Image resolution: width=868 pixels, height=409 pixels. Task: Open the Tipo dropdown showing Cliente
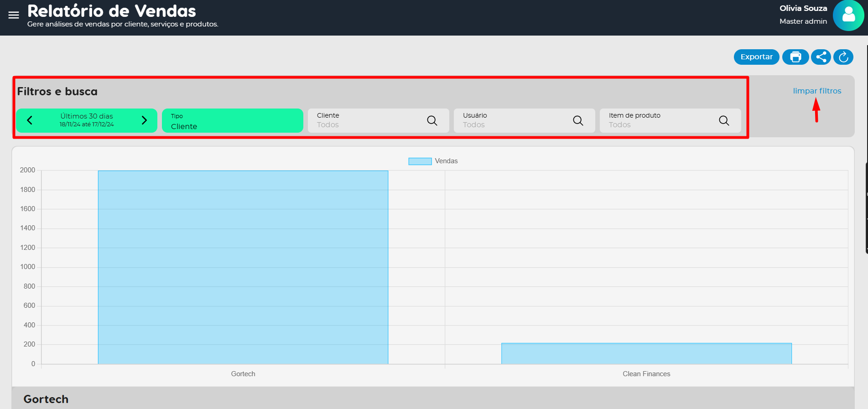[232, 121]
